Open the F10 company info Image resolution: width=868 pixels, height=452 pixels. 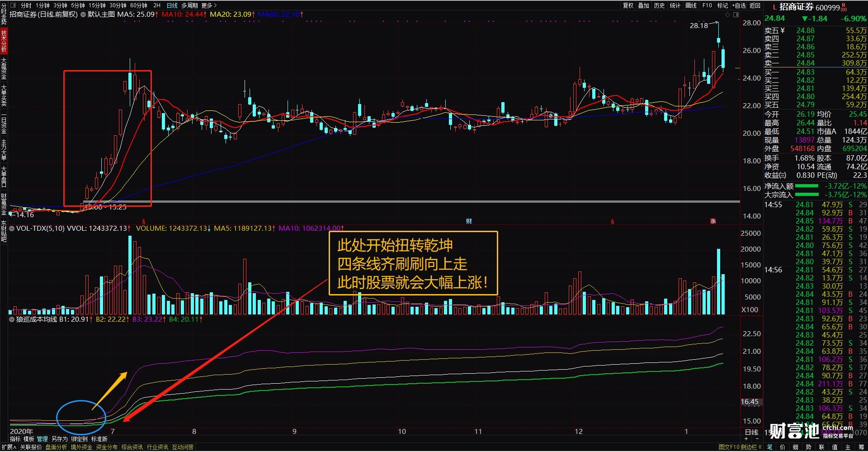707,5
